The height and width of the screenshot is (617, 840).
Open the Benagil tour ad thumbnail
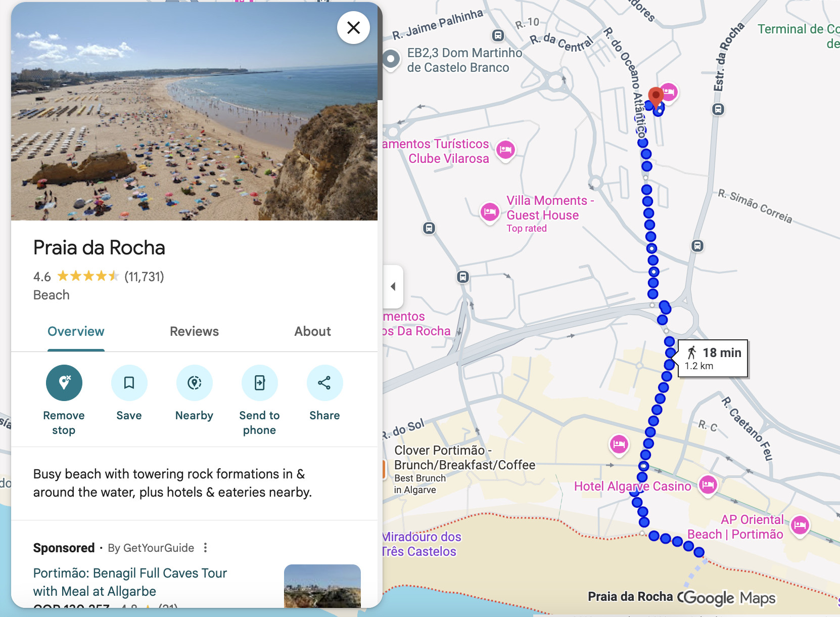coord(322,587)
